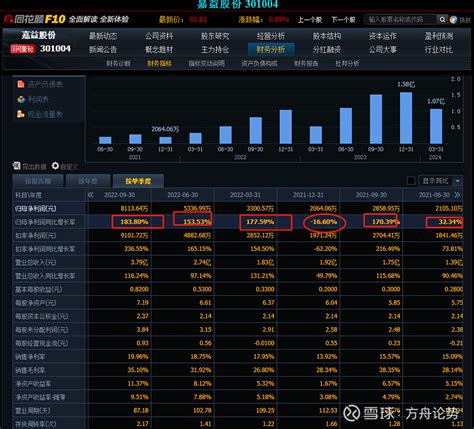
Task: Open the 资产负债表 balance sheet icon
Action: [x=21, y=84]
